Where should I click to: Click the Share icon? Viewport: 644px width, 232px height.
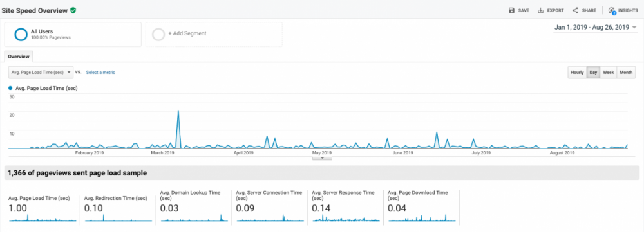click(x=575, y=11)
